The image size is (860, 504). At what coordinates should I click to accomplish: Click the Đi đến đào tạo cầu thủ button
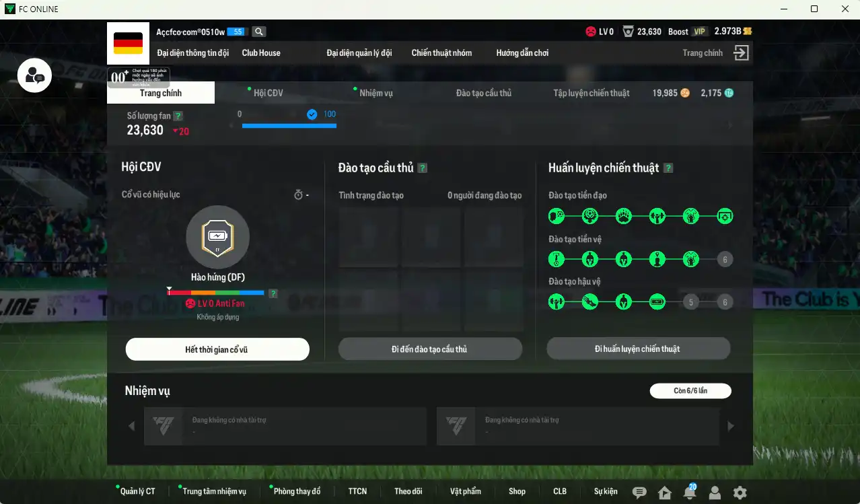pyautogui.click(x=430, y=349)
